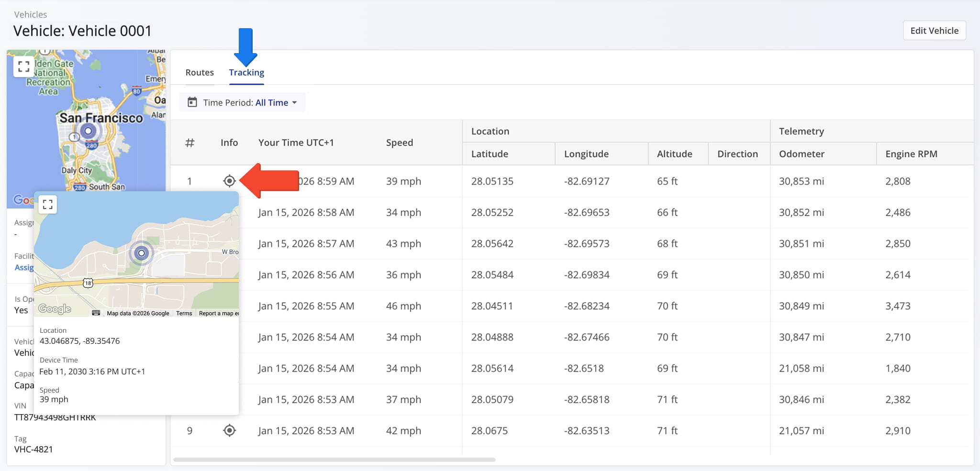Click the locate info icon in row 9
Viewport: 980px width, 471px height.
click(230, 430)
